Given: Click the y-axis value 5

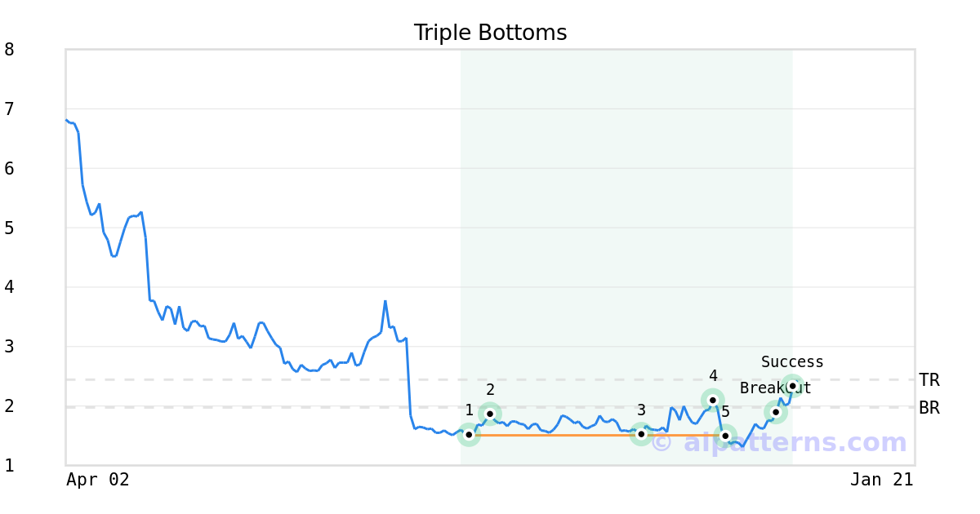Looking at the screenshot, I should [10, 228].
